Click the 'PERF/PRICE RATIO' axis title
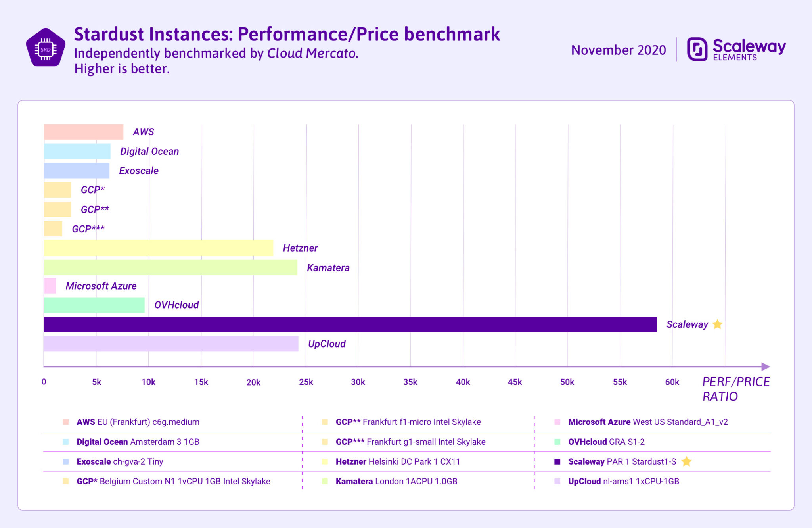812x528 pixels. coord(736,389)
